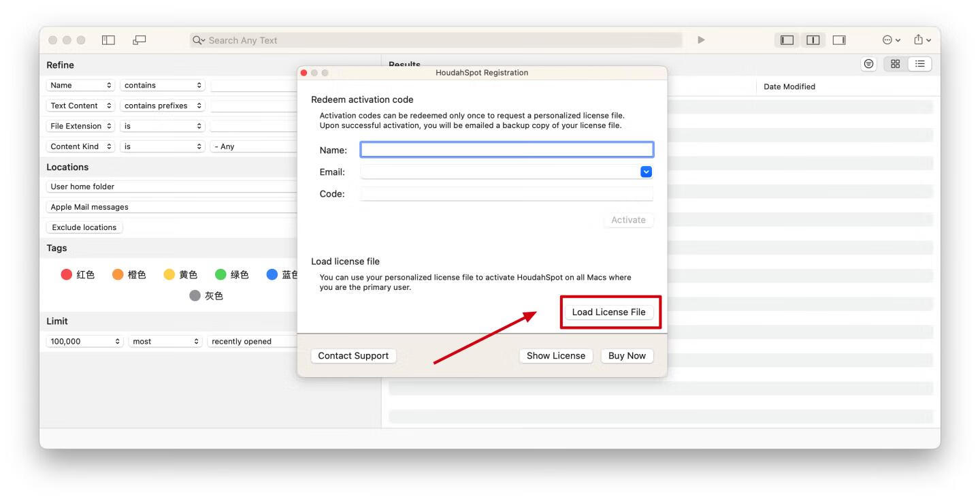Select the yellow 黄色 tag
This screenshot has width=980, height=501.
(x=180, y=274)
